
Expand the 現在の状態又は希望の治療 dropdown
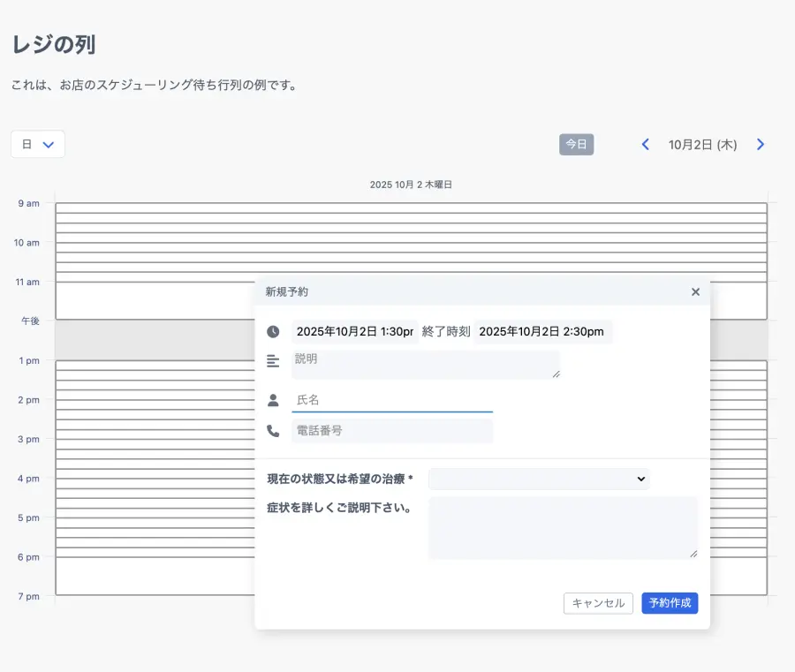coord(539,479)
